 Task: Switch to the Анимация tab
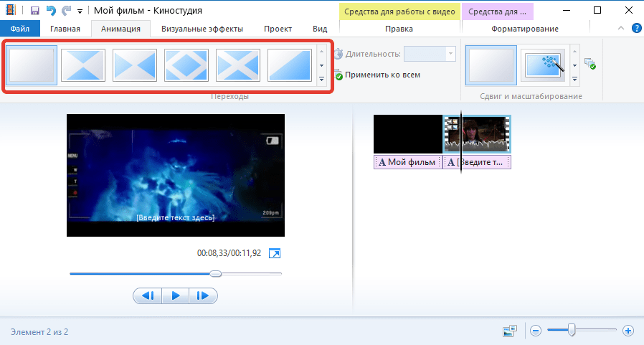click(120, 29)
